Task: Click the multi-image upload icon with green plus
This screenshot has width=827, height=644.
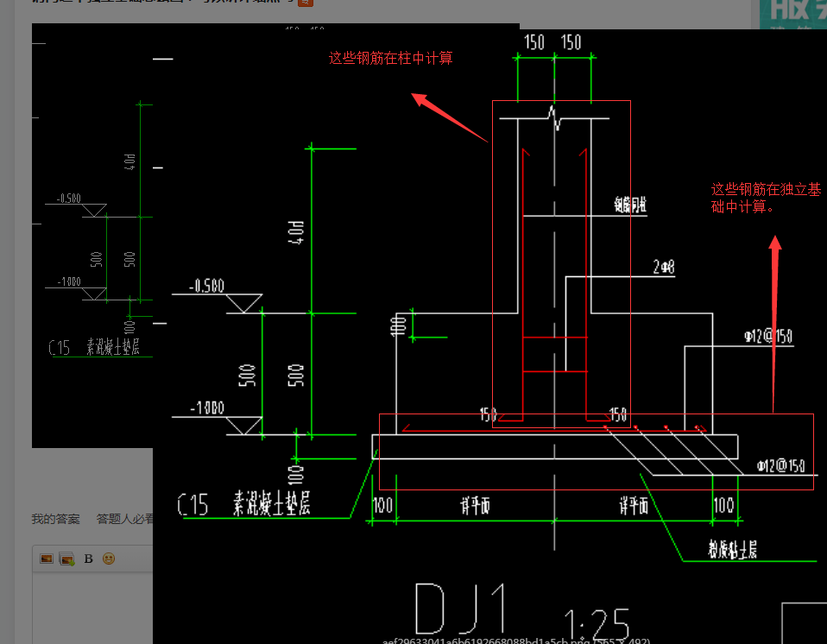Action: 67,559
